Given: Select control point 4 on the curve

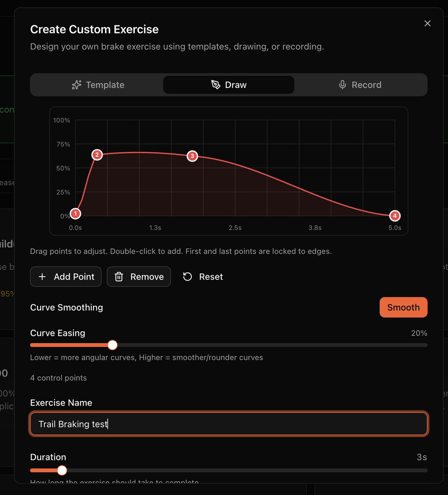Looking at the screenshot, I should pos(395,215).
